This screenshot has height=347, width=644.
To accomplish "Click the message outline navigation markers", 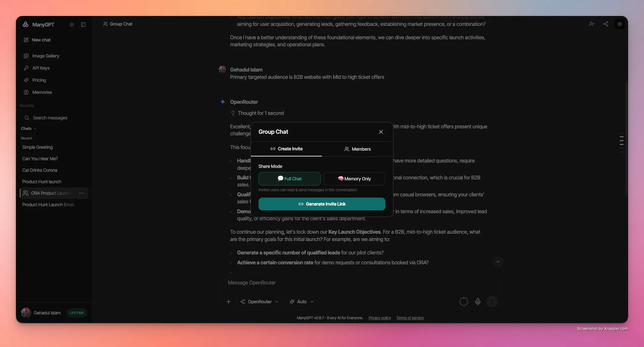I will pyautogui.click(x=622, y=140).
